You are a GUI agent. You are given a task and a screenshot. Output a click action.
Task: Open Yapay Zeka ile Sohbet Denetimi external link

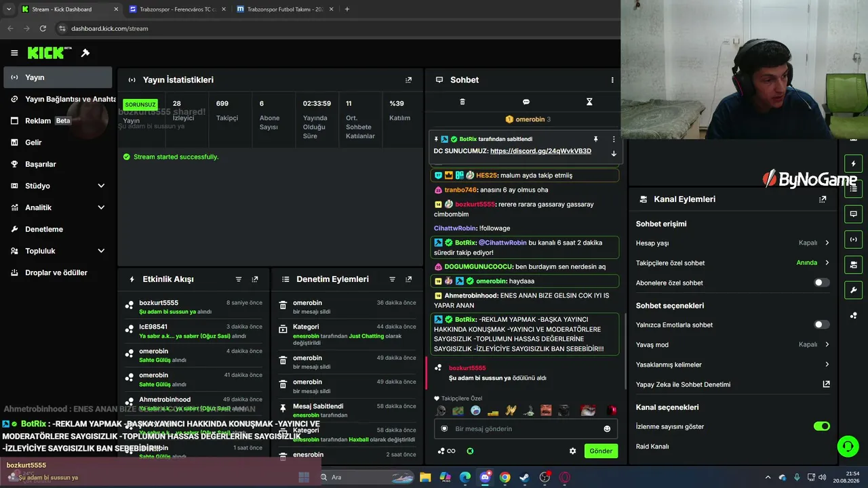(826, 384)
